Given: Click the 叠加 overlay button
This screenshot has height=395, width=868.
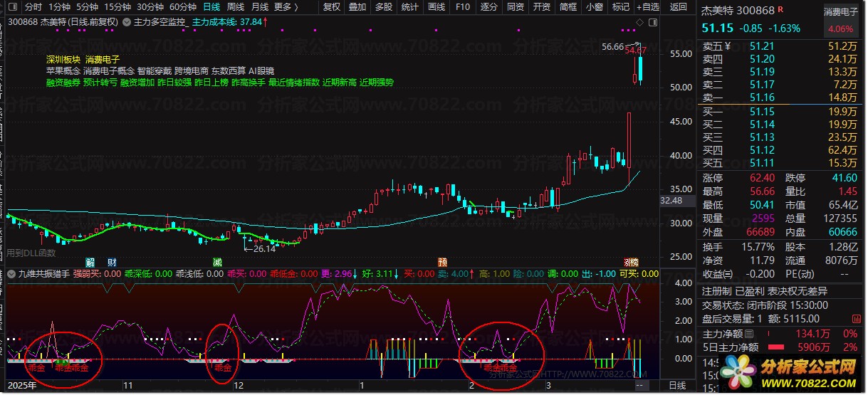Looking at the screenshot, I should pyautogui.click(x=357, y=7).
